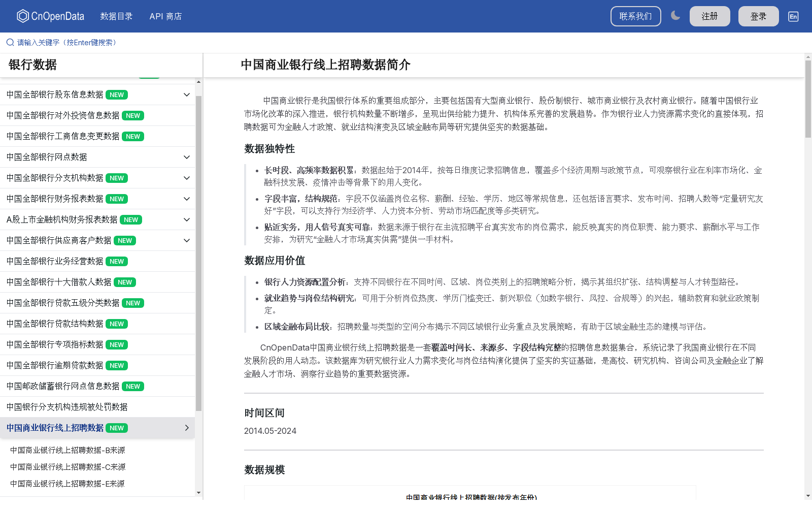The image size is (812, 508).
Task: Click the search magnifier icon
Action: pos(10,42)
